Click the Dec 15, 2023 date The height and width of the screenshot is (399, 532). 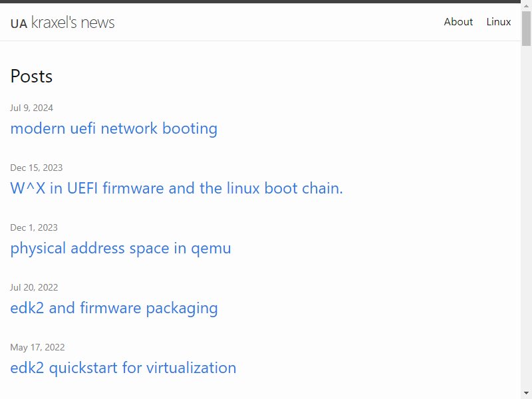tap(37, 168)
